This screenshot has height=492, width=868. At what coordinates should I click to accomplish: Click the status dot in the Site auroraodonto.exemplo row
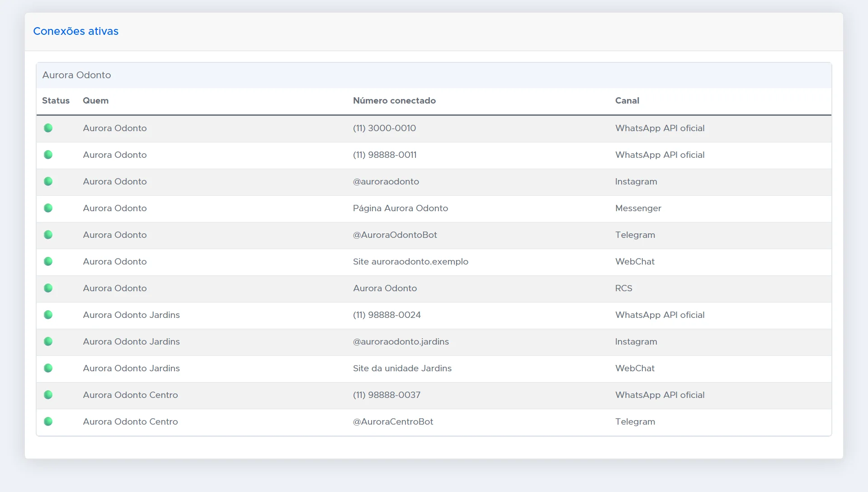tap(48, 261)
